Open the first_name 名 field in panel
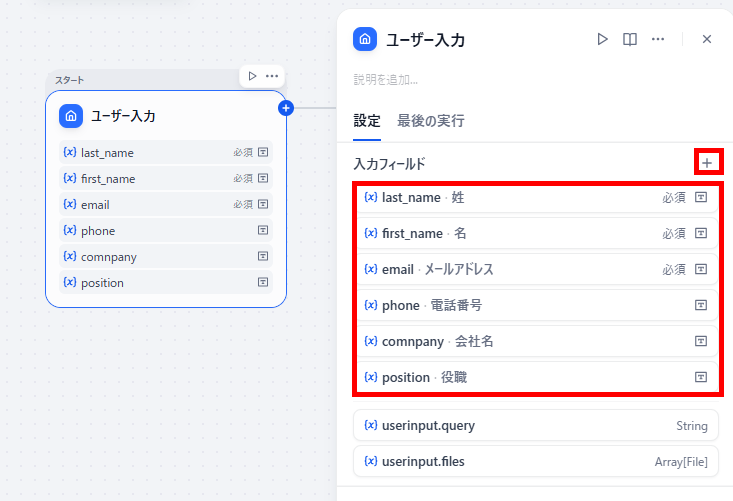Viewport: 733px width, 501px height. pyautogui.click(x=536, y=233)
